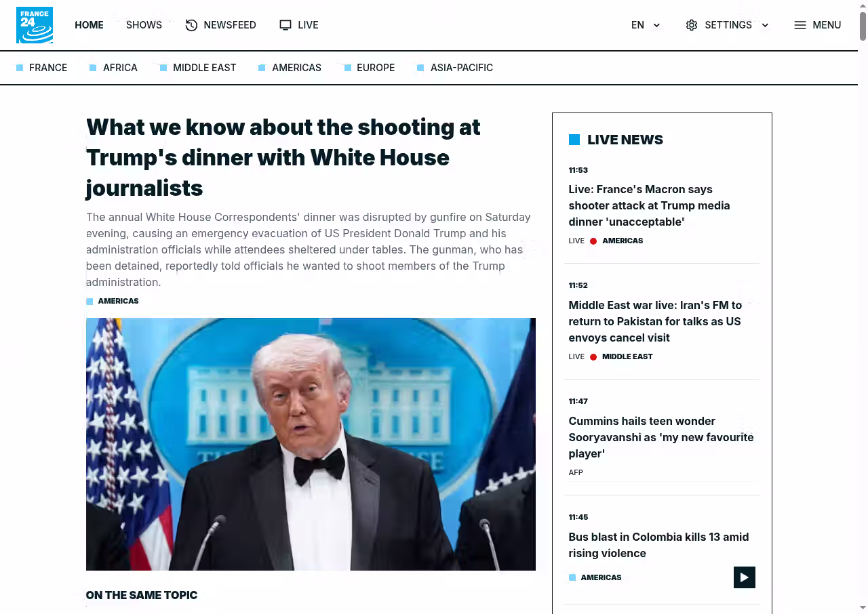This screenshot has width=868, height=614.
Task: Open Newsfeed via the clock icon
Action: [191, 25]
